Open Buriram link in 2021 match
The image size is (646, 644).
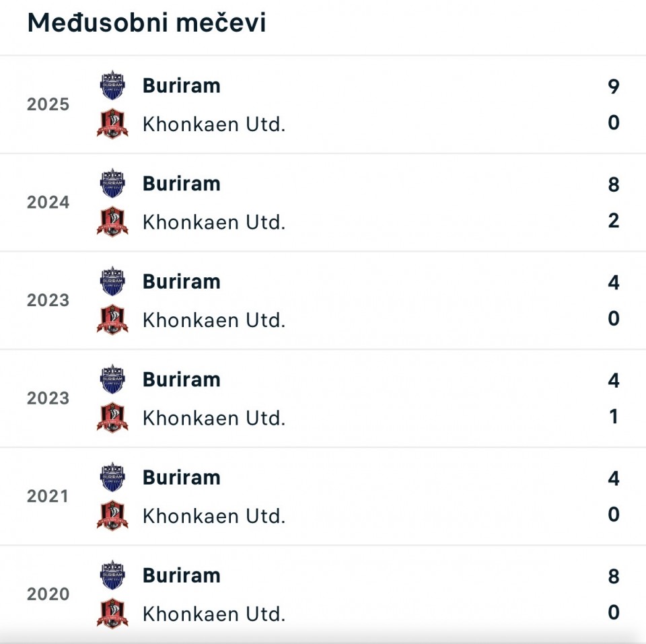tap(181, 478)
